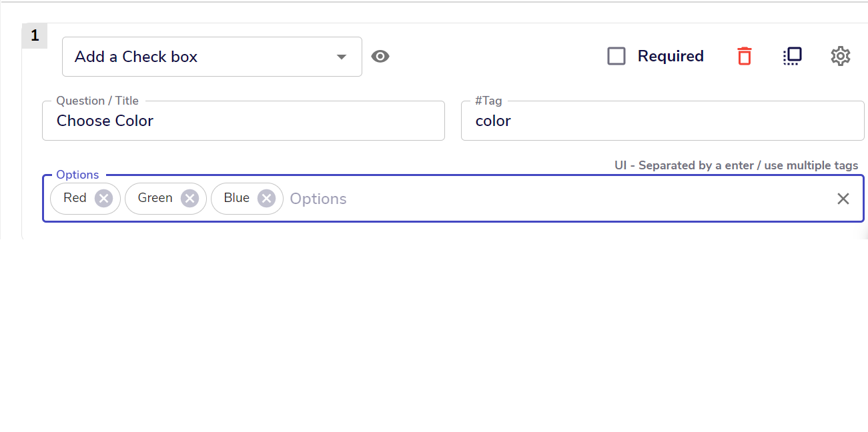Viewport: 868px width, 432px height.
Task: Clear all options with the X icon
Action: pos(843,199)
